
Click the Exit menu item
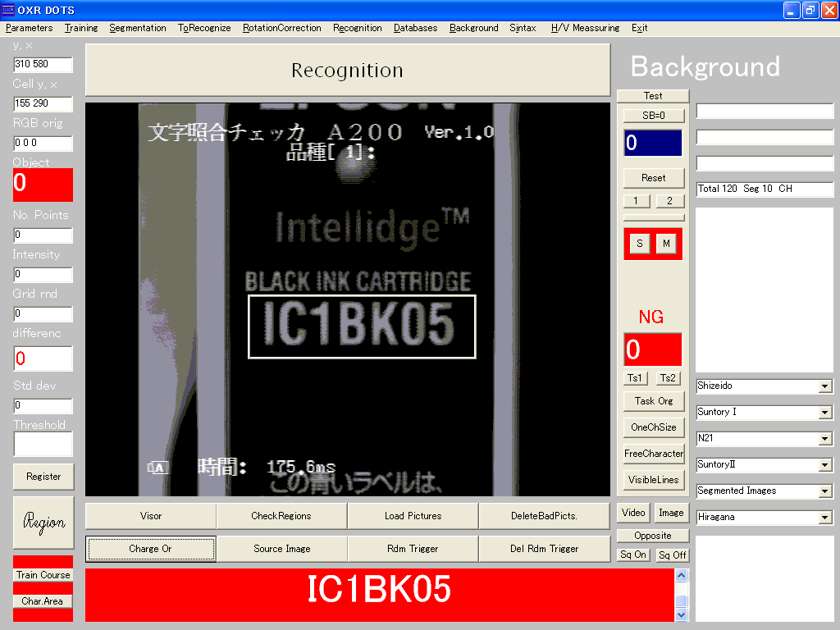coord(639,28)
